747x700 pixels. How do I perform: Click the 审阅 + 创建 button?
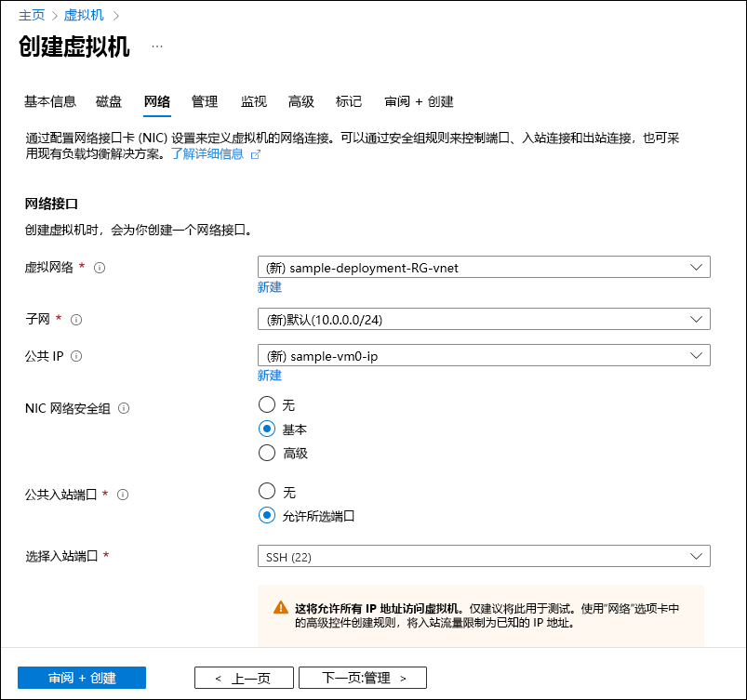[x=81, y=677]
